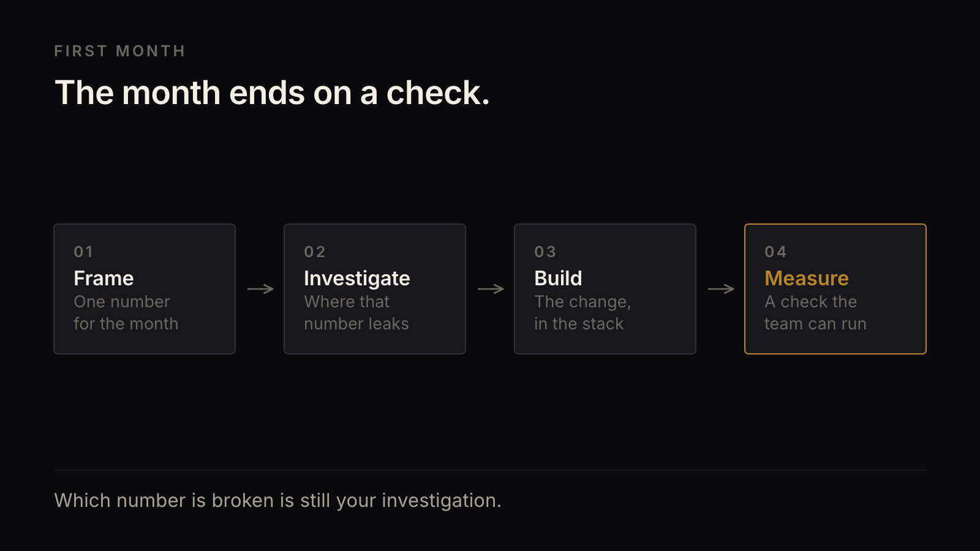
Task: Select the highlighted 04 Measure card
Action: pos(835,289)
